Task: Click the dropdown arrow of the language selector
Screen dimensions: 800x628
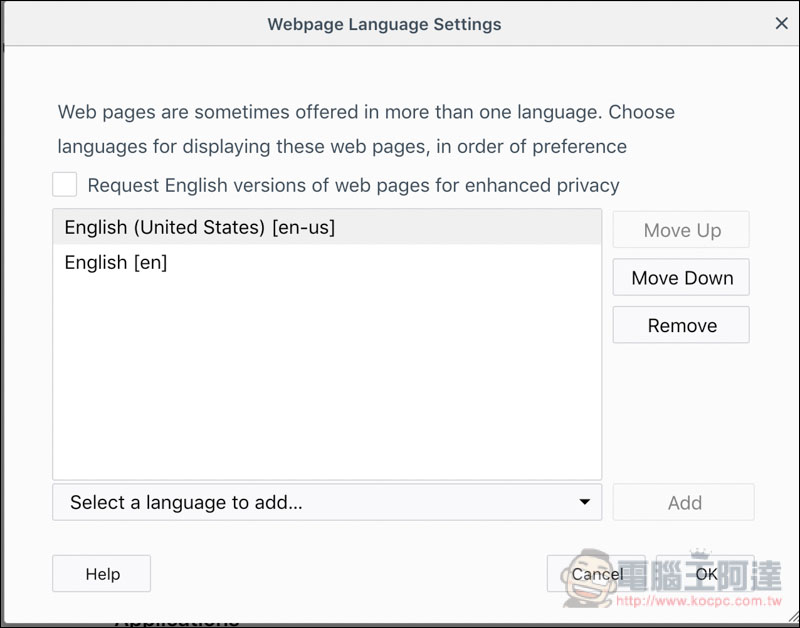Action: [x=585, y=503]
